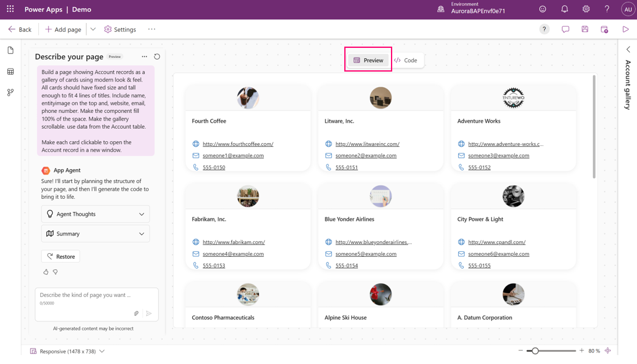Click the Restore button
637x364 pixels.
(61, 256)
